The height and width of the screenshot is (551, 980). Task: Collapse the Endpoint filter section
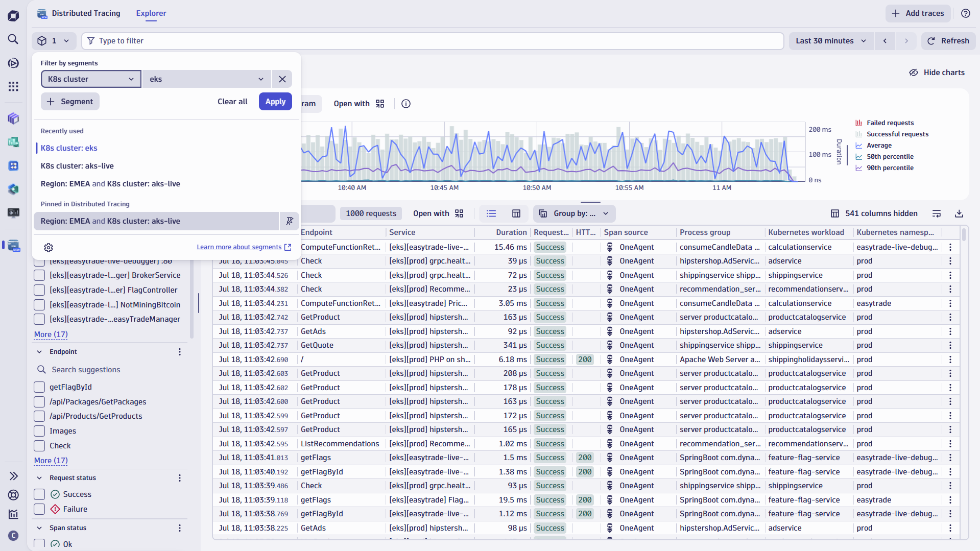coord(40,351)
